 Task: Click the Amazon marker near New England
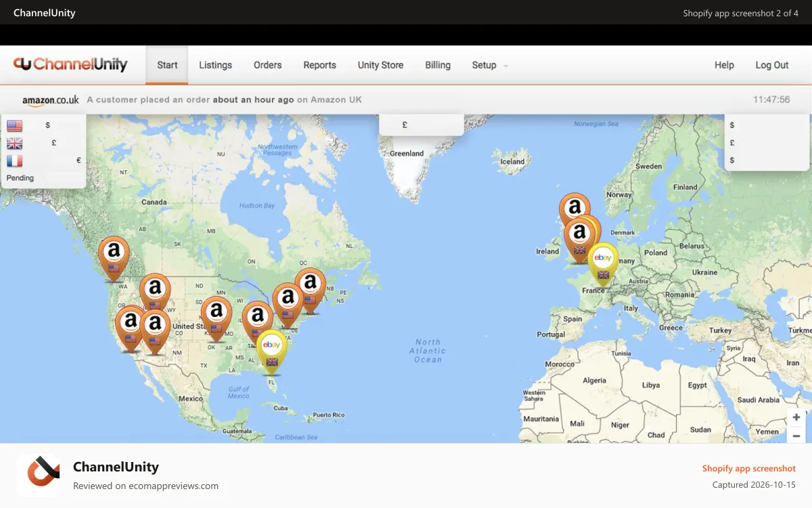point(310,291)
